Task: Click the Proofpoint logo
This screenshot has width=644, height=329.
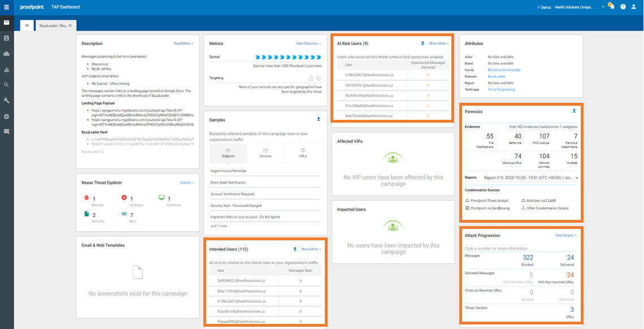Action: tap(32, 7)
